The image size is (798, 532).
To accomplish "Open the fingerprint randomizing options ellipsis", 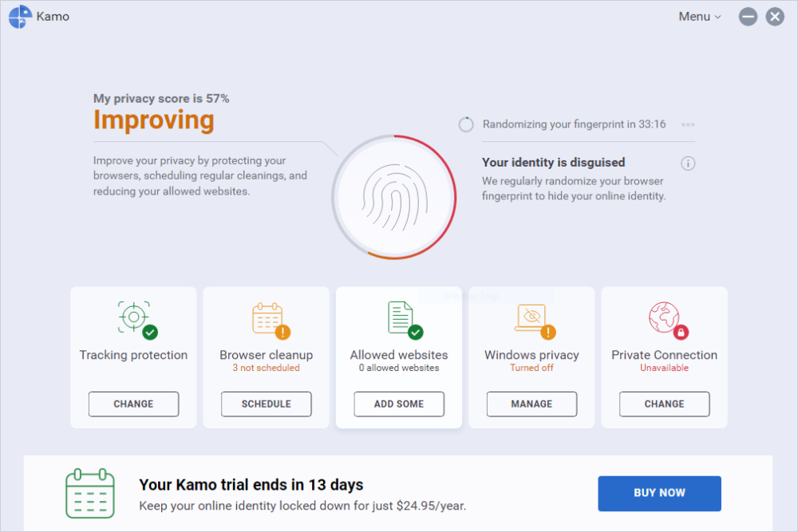I will (x=688, y=124).
